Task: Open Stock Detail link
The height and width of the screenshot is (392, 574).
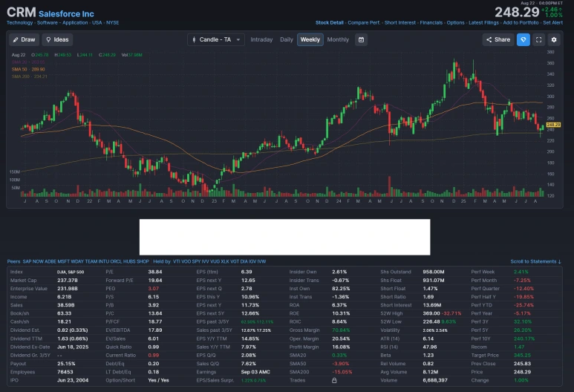Action: [330, 23]
